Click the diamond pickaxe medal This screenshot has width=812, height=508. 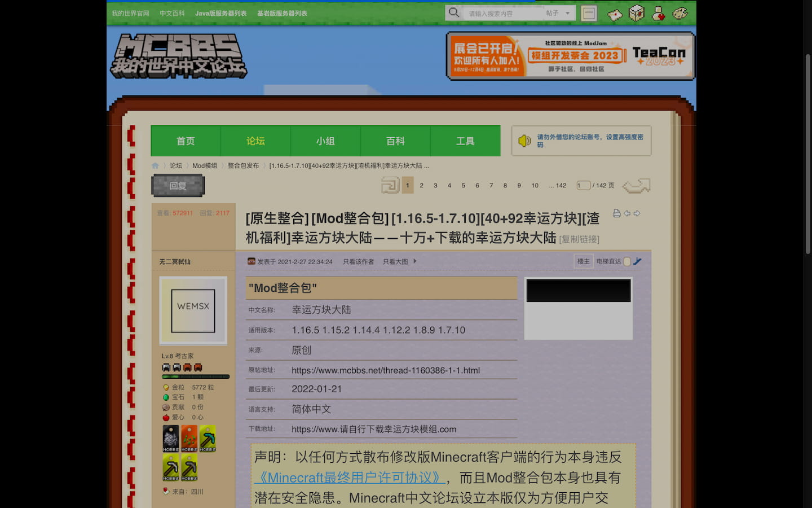click(x=208, y=439)
